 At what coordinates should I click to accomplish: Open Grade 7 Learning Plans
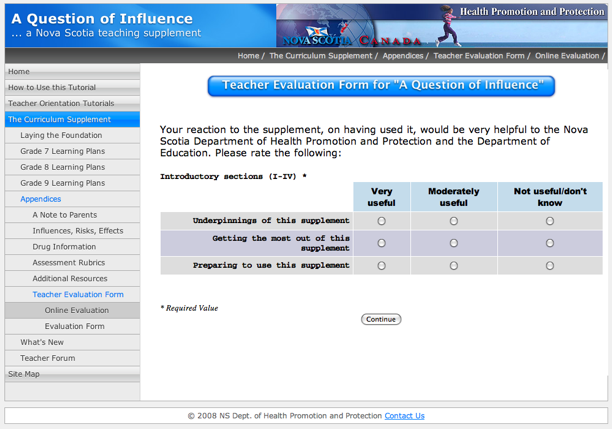(62, 152)
